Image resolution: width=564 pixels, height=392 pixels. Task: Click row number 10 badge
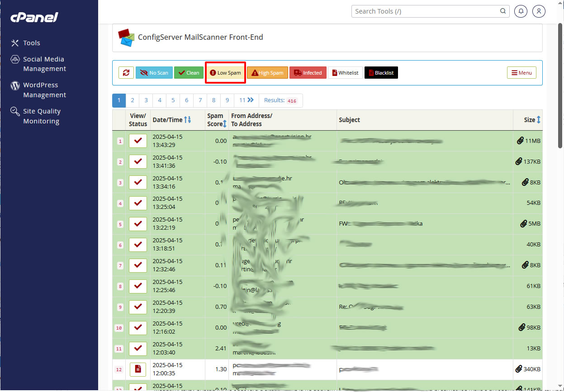click(119, 328)
